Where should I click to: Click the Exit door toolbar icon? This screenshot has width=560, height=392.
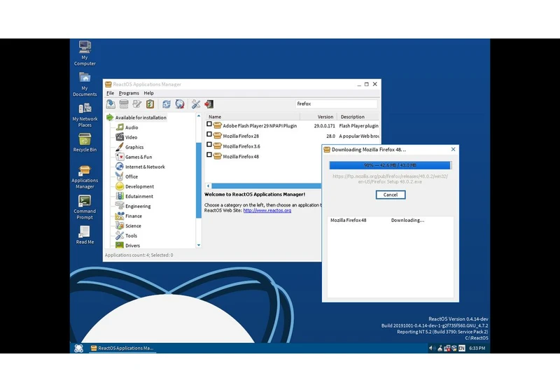(x=209, y=104)
